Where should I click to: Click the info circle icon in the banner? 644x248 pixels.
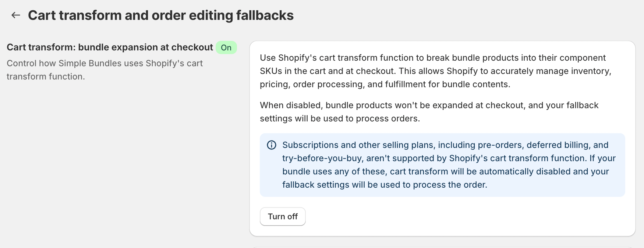point(272,145)
